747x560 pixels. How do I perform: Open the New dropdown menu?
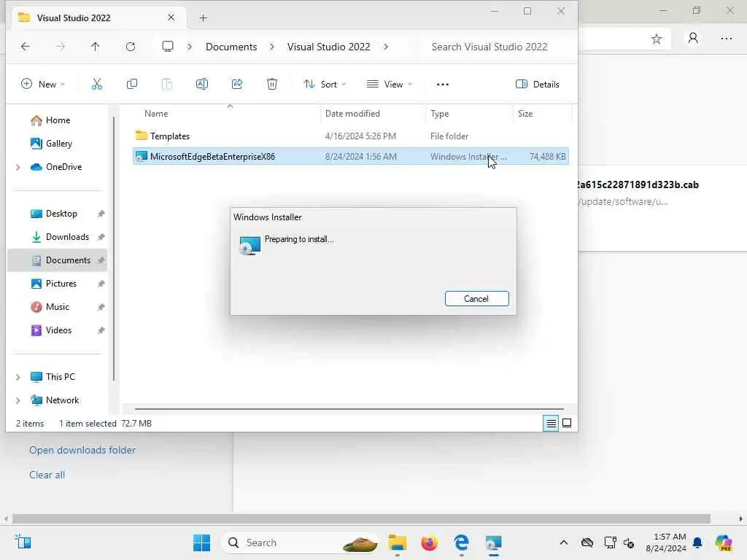pyautogui.click(x=43, y=85)
